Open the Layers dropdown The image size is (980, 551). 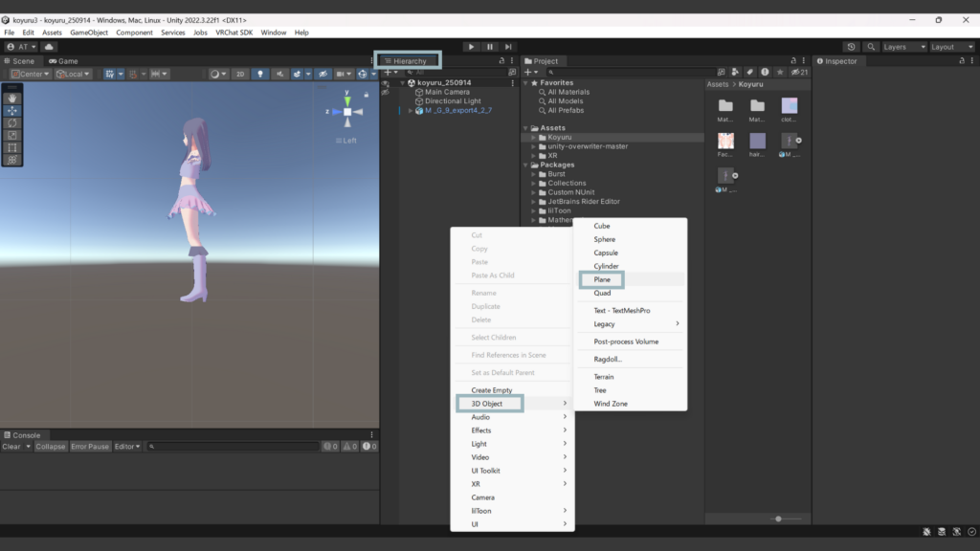[x=903, y=47]
